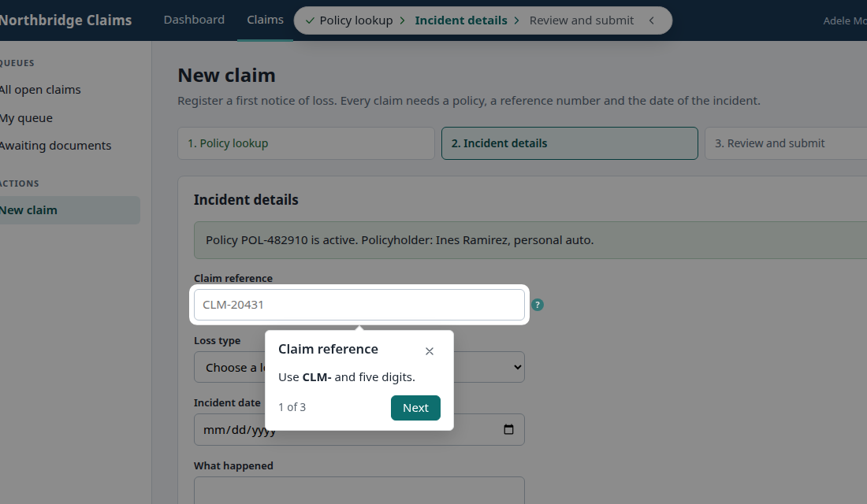The height and width of the screenshot is (504, 867).
Task: Click Next in the tour popup
Action: pos(416,408)
